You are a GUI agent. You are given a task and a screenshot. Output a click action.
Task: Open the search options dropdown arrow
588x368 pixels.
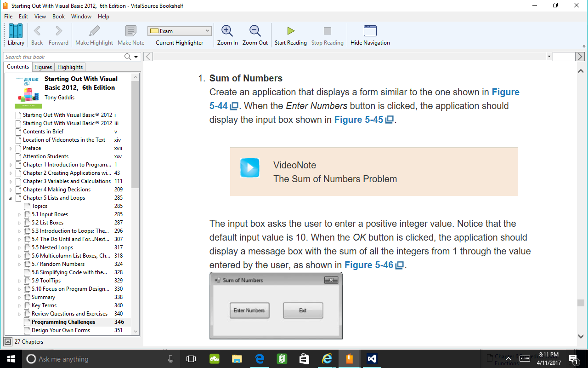[136, 57]
